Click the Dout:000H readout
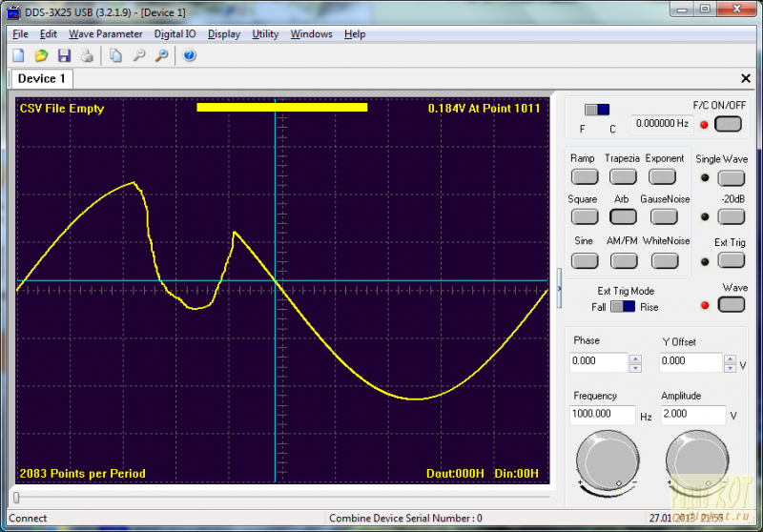Viewport: 763px width, 532px height. click(455, 474)
